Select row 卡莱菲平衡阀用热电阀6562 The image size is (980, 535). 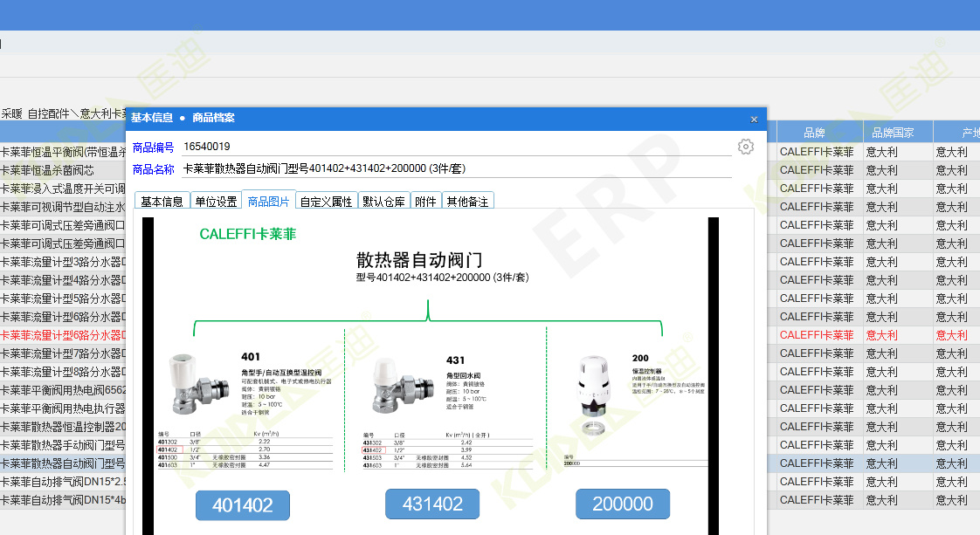(x=63, y=390)
